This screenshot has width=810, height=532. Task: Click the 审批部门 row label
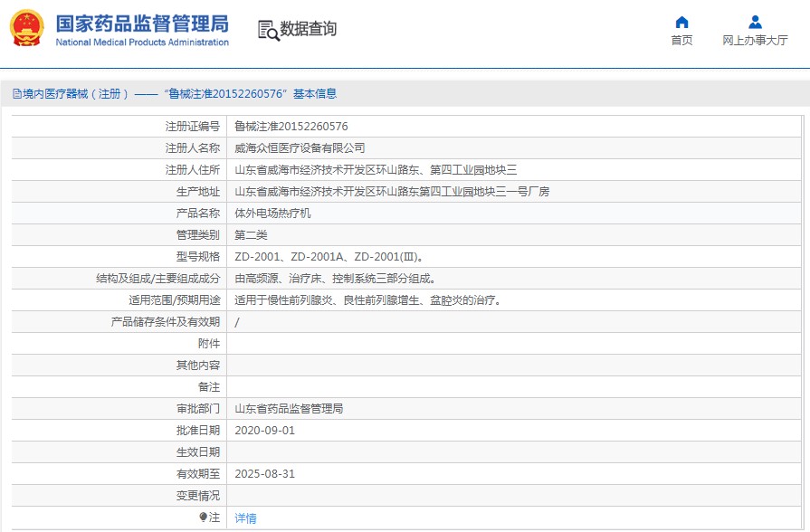click(x=198, y=409)
